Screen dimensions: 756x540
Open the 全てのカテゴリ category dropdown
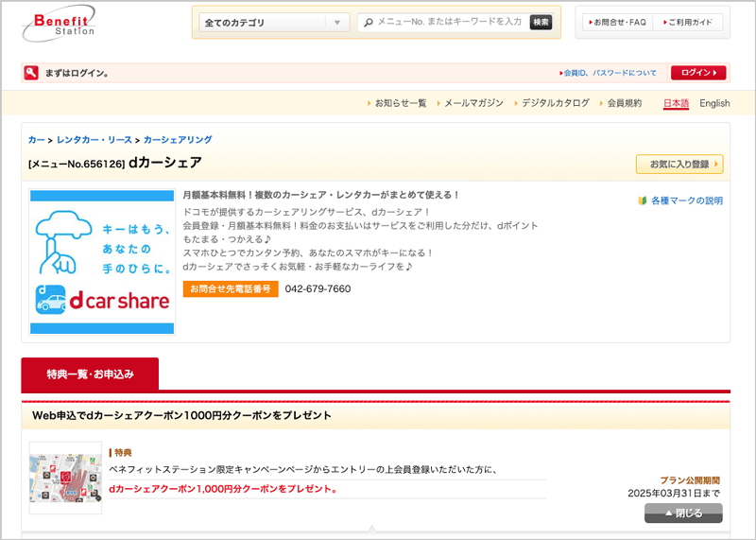pos(274,23)
